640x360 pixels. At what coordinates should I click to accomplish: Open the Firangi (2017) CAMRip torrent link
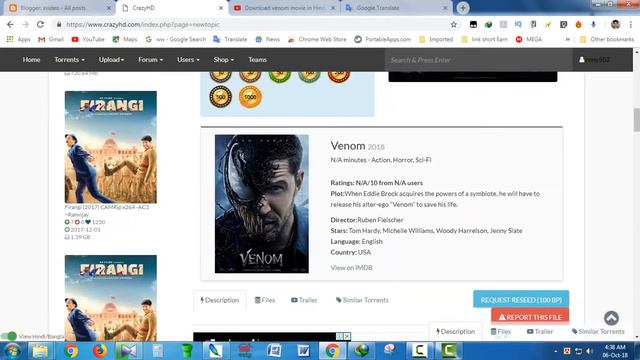point(107,211)
